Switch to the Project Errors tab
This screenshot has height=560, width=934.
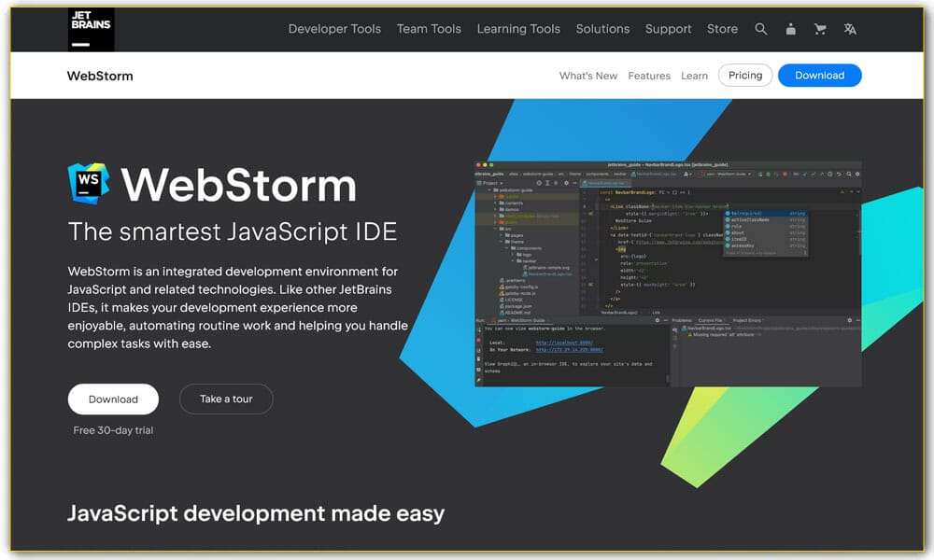[x=749, y=320]
